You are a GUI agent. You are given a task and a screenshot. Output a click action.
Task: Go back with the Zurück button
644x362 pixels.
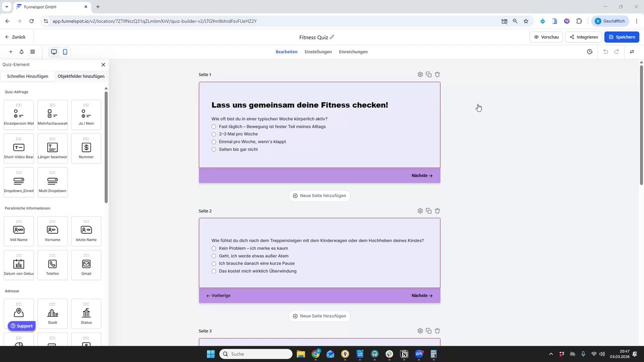click(x=15, y=37)
